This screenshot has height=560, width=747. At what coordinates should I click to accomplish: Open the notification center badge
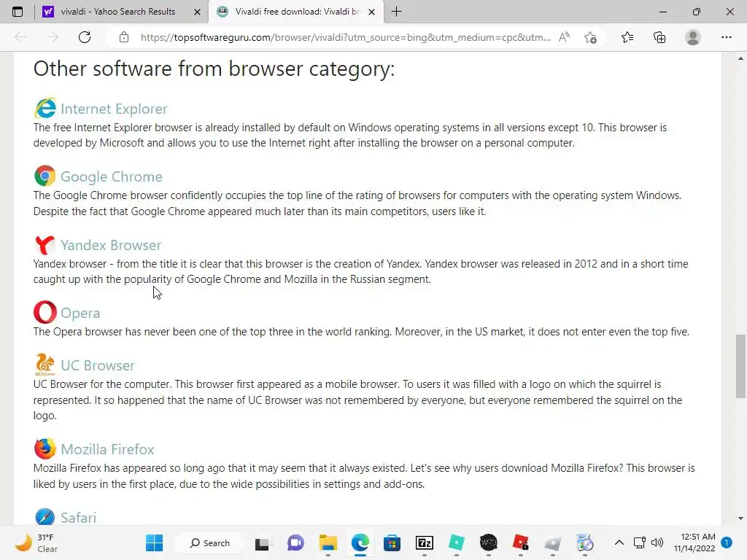(x=727, y=542)
